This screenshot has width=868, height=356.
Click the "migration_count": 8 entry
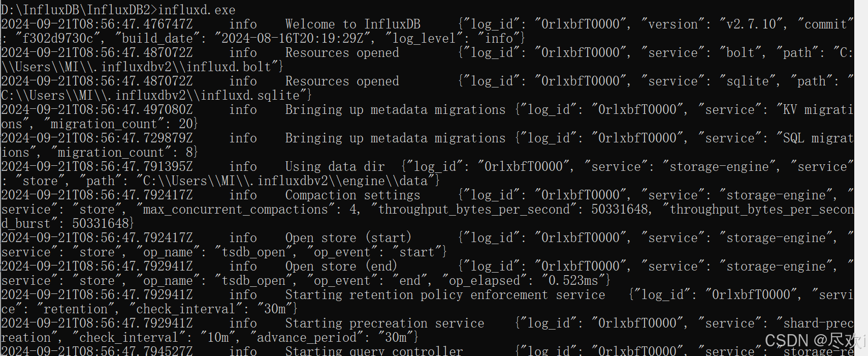point(122,152)
